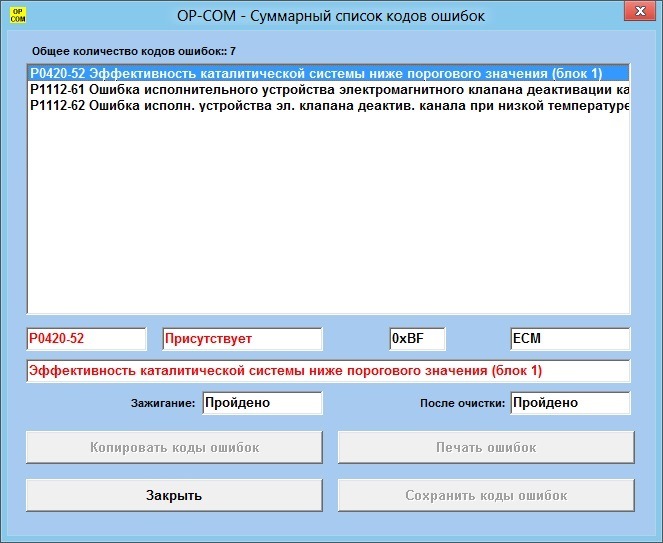Click the 'После очистки:' label
This screenshot has width=663, height=543.
point(463,403)
